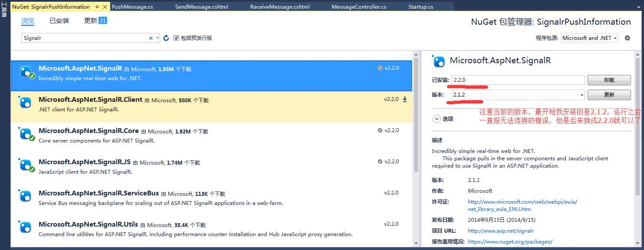The width and height of the screenshot is (644, 250).
Task: Click the package list vertical scrollbar
Action: (416, 115)
